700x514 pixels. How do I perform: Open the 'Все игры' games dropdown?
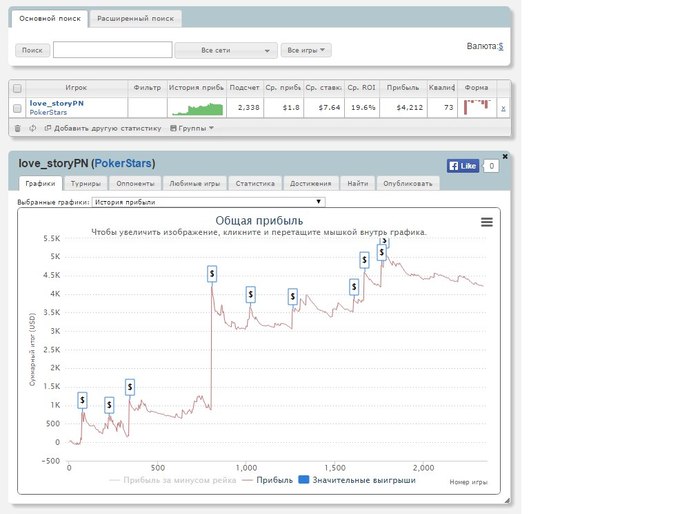(306, 50)
